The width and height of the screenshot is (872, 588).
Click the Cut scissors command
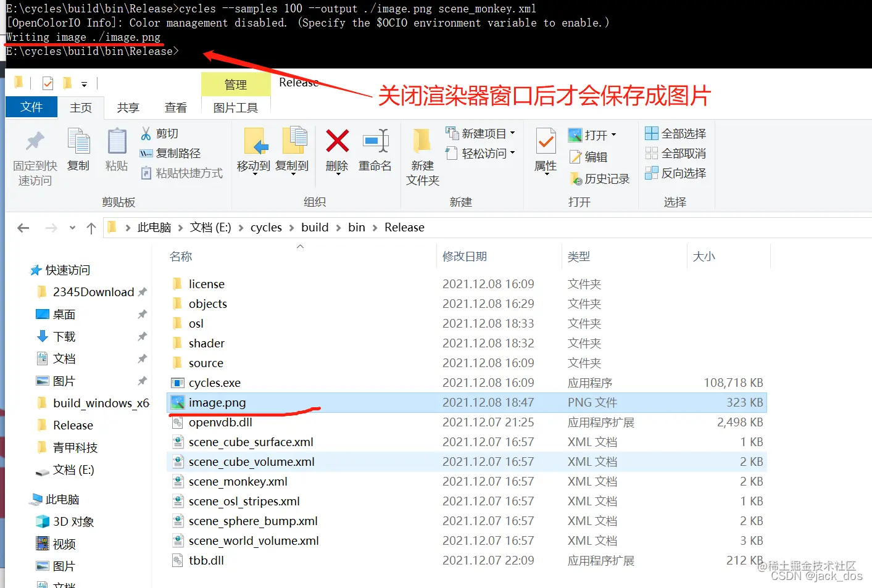(x=159, y=133)
